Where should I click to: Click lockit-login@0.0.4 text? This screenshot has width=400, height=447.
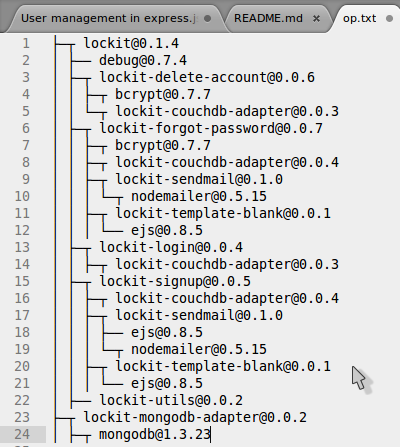171,247
